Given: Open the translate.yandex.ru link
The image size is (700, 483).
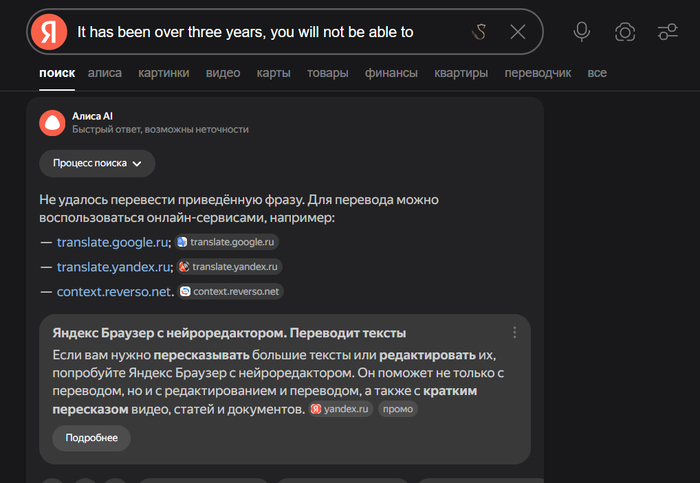Looking at the screenshot, I should tap(115, 267).
